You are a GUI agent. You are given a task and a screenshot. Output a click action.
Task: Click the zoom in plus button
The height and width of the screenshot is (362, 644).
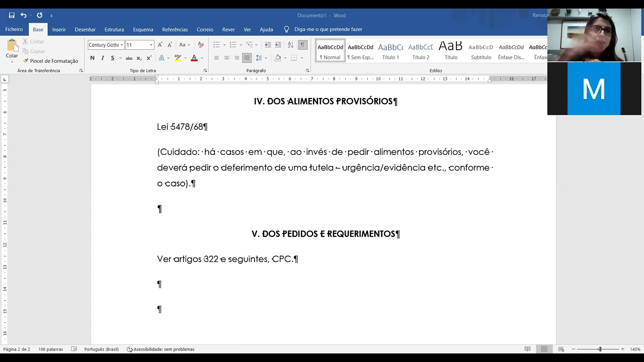622,349
